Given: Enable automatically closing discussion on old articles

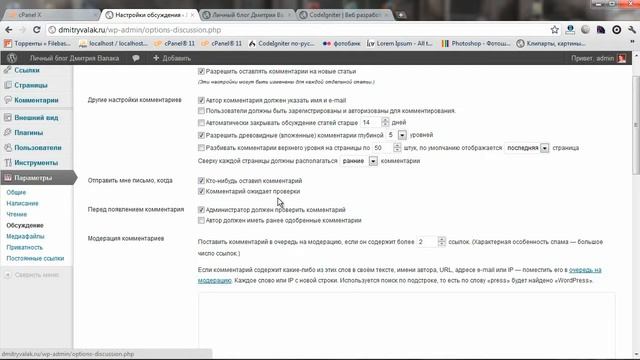Looking at the screenshot, I should pyautogui.click(x=201, y=122).
